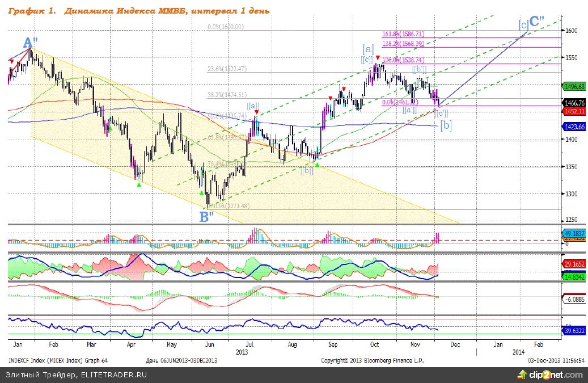Screen dimensions: 588x383
Task: Click the blue 1423.66 price tag
Action: pyautogui.click(x=573, y=128)
